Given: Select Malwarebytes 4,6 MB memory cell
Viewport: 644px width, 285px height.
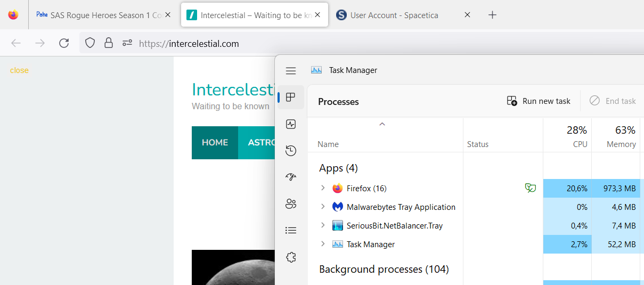Looking at the screenshot, I should (x=616, y=207).
